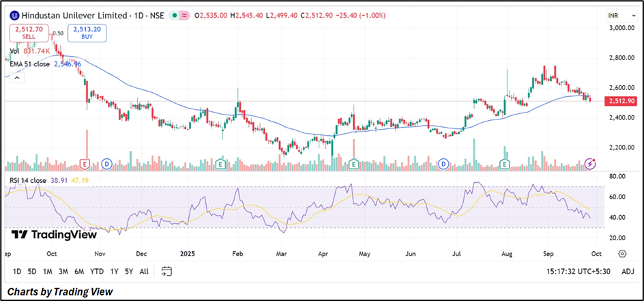Open the dividend D marker near November
Screen dimensions: 644x301
coord(107,164)
